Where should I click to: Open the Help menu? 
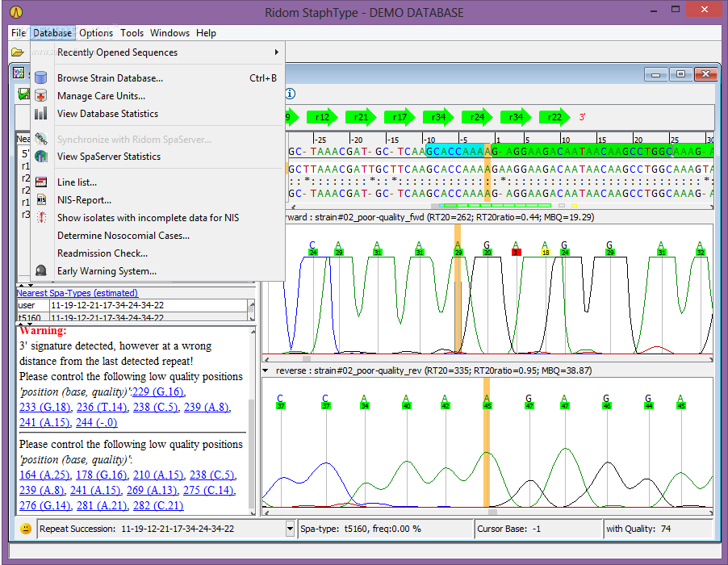point(206,33)
